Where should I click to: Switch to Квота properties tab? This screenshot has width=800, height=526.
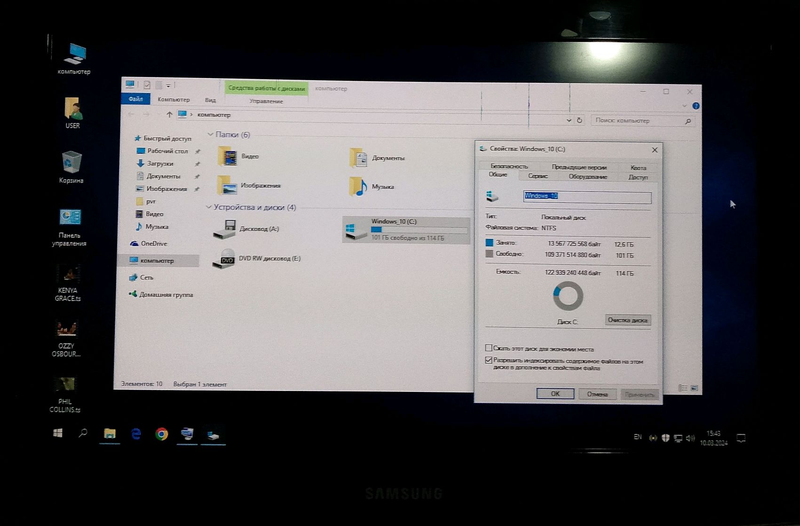[638, 167]
